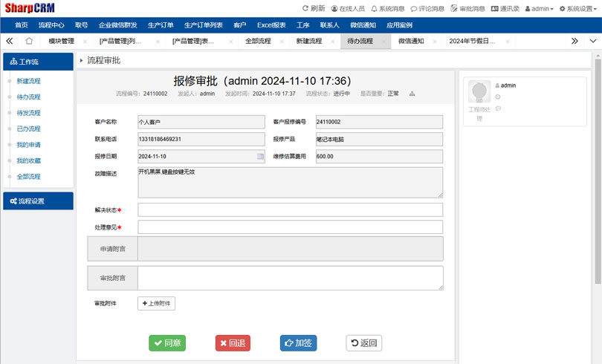View flowchart icon beside 是否重要

click(412, 94)
